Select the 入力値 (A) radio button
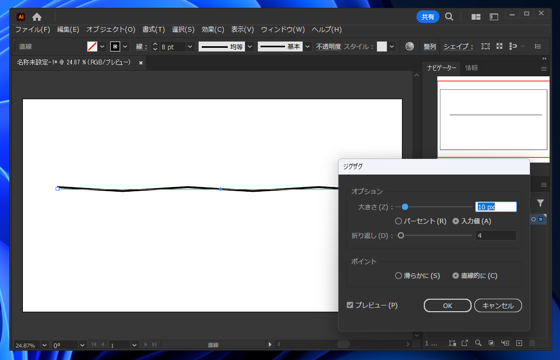The width and height of the screenshot is (560, 360). point(456,221)
